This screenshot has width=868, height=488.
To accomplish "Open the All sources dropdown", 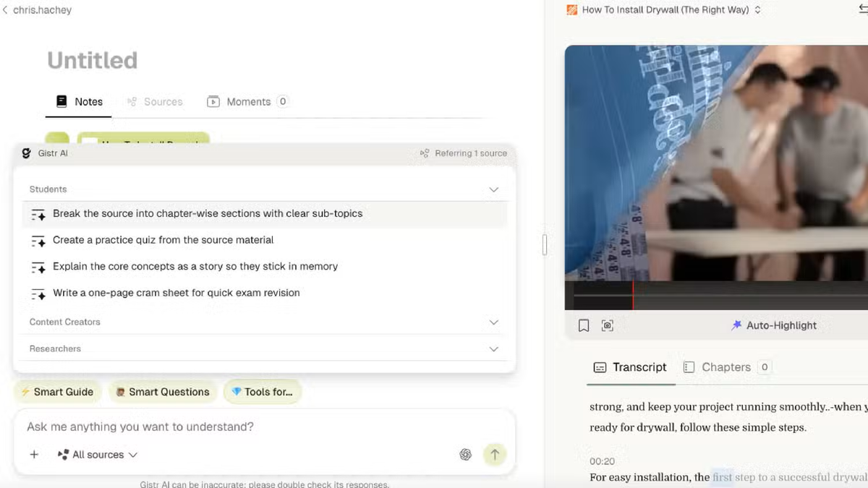I will (x=98, y=455).
